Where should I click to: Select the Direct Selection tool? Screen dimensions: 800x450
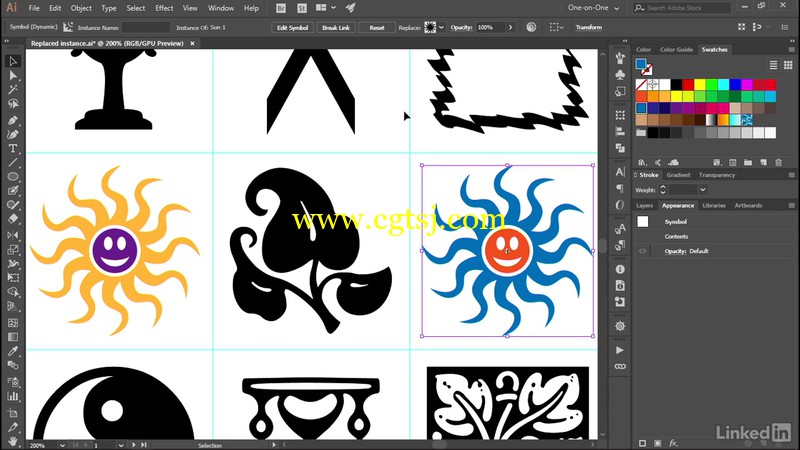pyautogui.click(x=13, y=76)
